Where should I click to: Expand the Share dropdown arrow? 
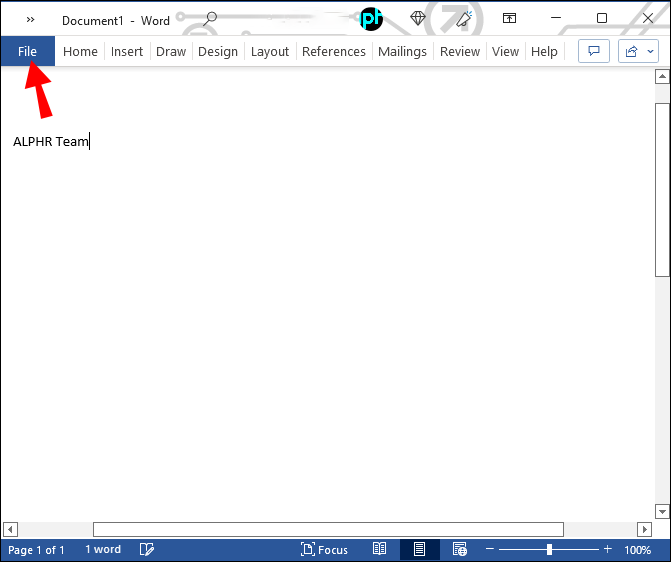[x=650, y=51]
